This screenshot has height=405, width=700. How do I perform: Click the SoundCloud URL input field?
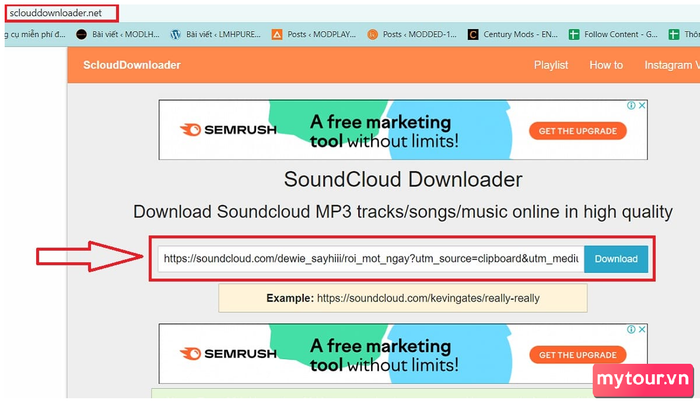[371, 259]
